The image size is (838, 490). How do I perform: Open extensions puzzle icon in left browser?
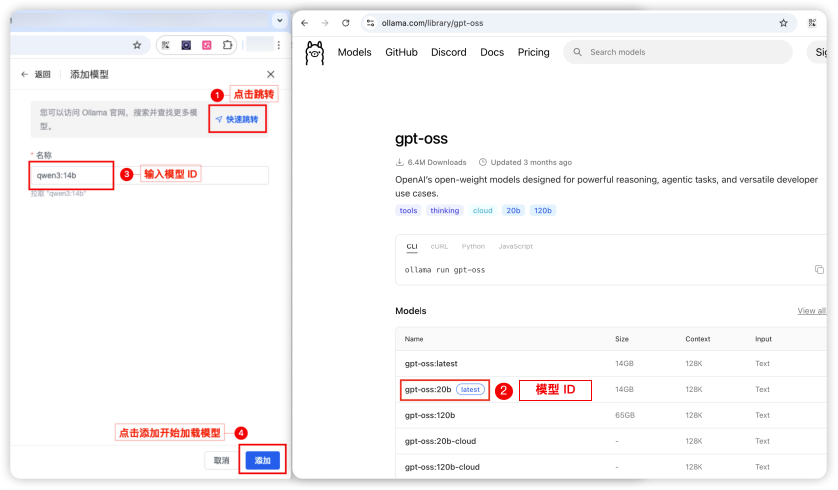pyautogui.click(x=227, y=45)
